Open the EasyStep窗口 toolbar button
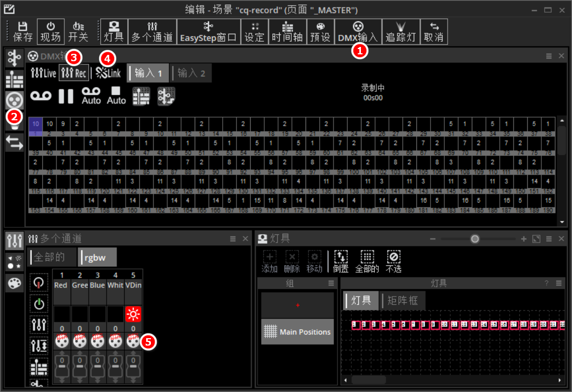This screenshot has height=392, width=572. pyautogui.click(x=208, y=32)
